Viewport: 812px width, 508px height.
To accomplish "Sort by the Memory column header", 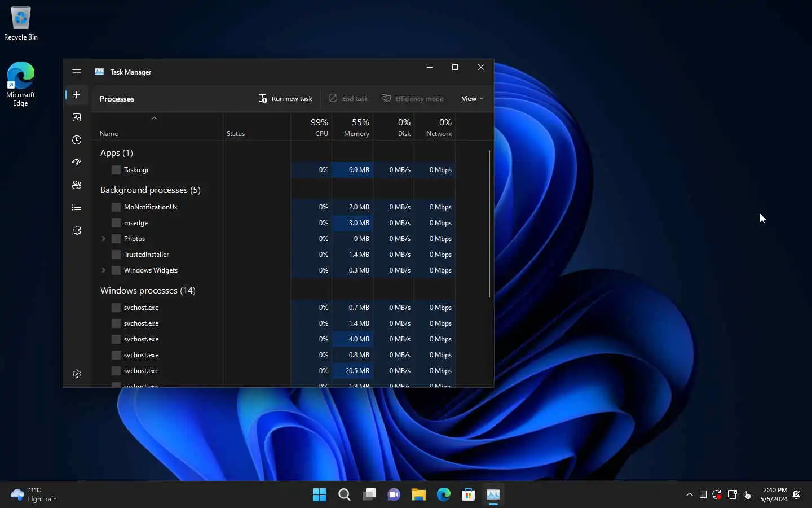I will click(x=352, y=127).
